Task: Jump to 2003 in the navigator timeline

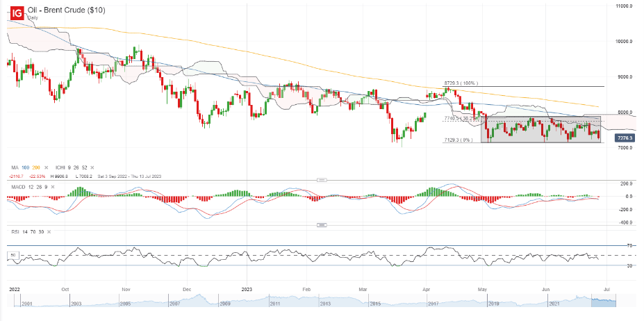Action: (x=75, y=304)
